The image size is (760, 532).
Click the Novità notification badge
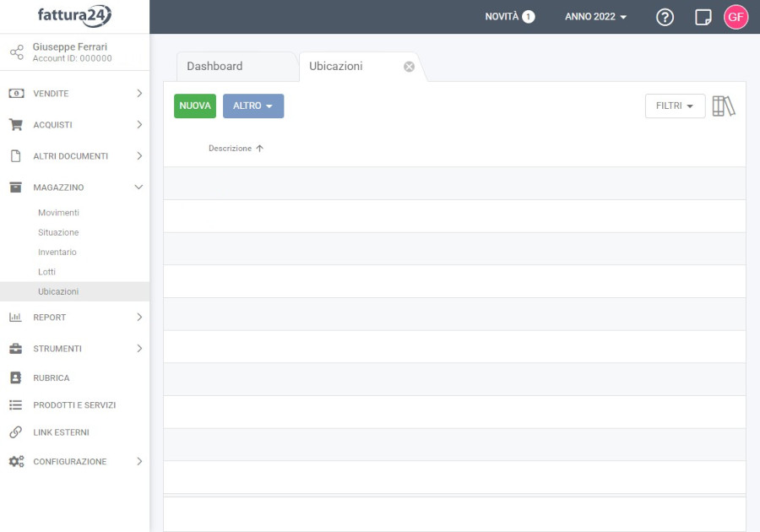click(x=529, y=17)
